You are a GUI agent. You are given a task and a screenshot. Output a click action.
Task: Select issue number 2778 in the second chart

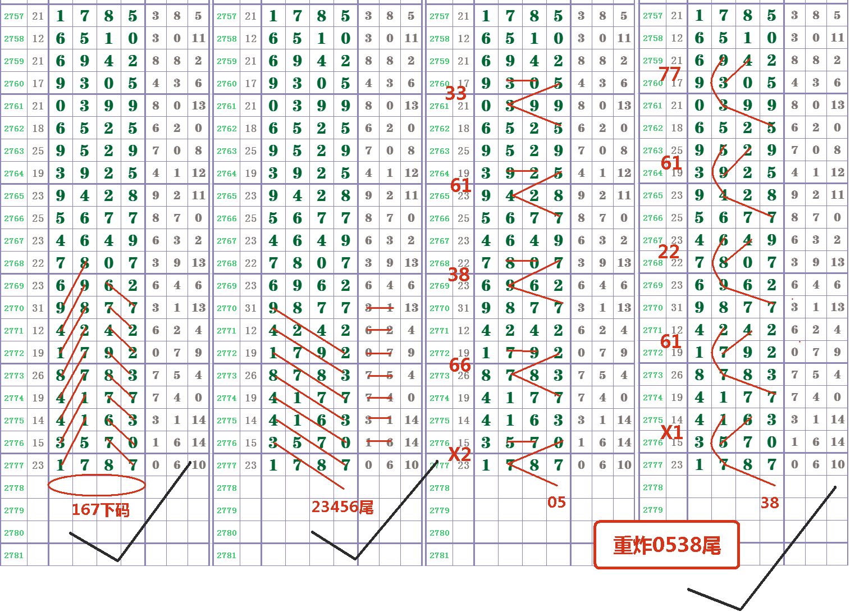[x=227, y=488]
